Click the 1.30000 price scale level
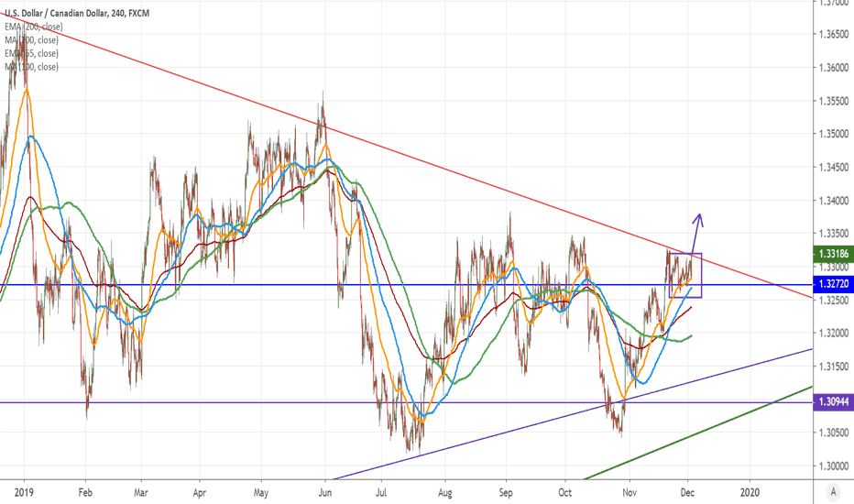The width and height of the screenshot is (854, 504). click(832, 466)
